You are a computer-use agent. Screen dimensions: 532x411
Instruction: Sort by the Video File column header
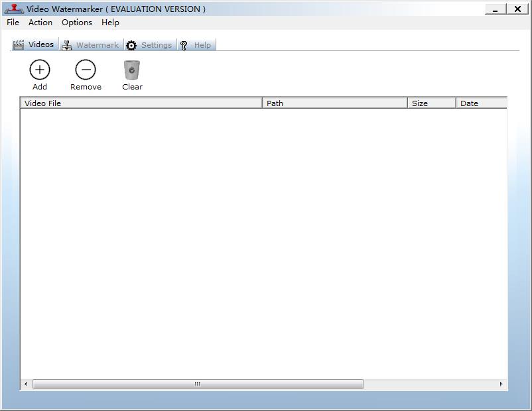[141, 103]
